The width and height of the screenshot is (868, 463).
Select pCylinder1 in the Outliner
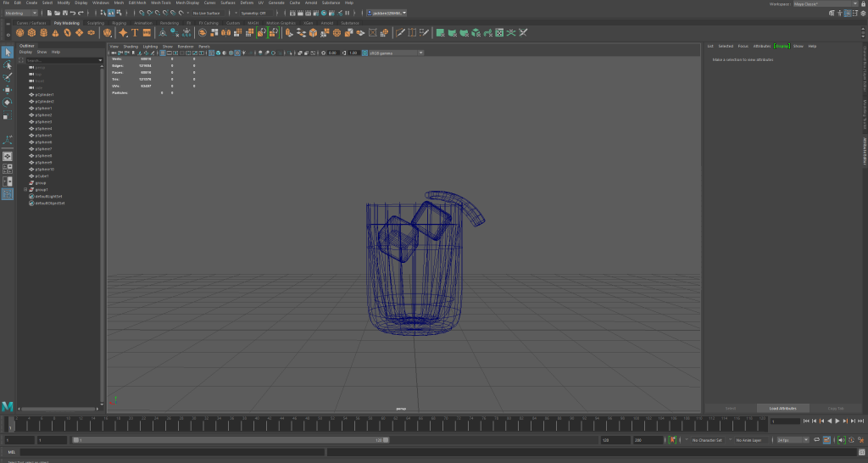[x=45, y=94]
